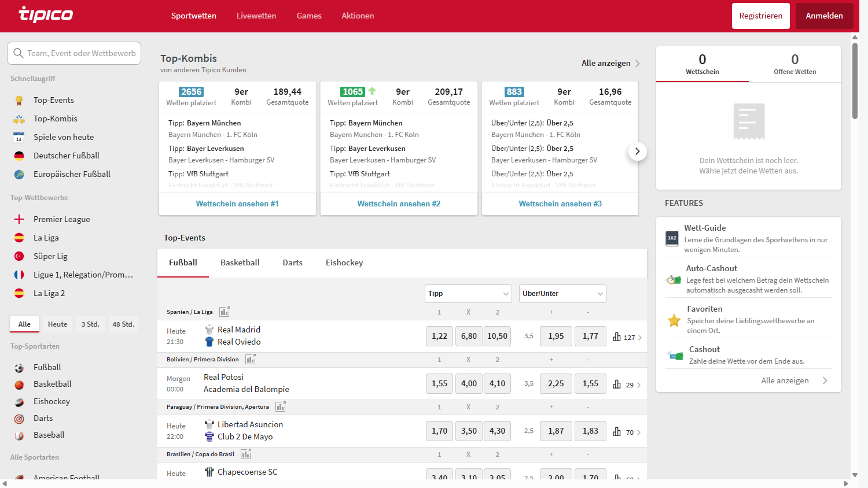
Task: Click the Fußball ball icon in Top-Sportarten
Action: (x=19, y=368)
